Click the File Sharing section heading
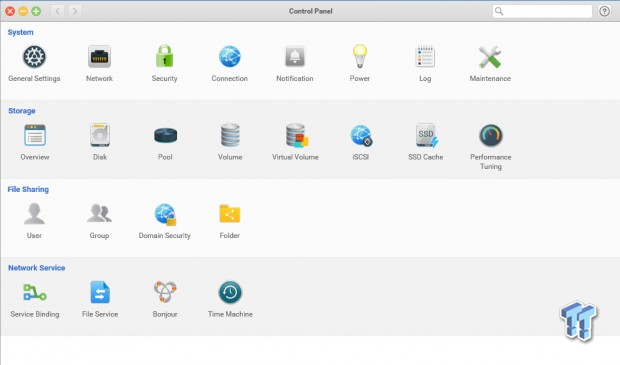620x365 pixels. 28,189
